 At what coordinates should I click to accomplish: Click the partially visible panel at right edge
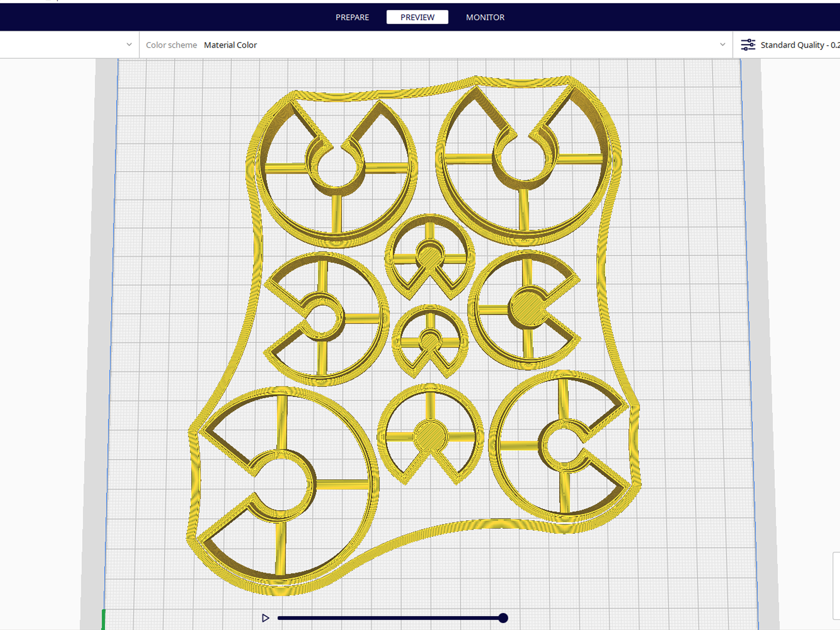(836, 586)
